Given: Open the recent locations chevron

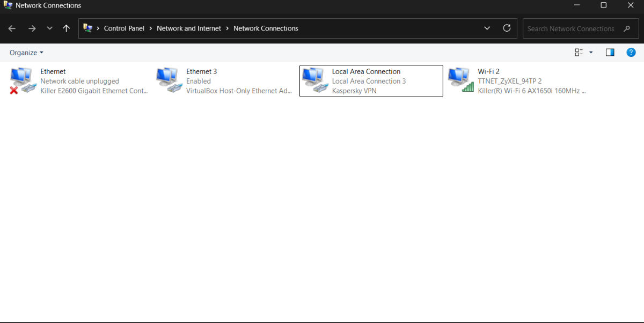Looking at the screenshot, I should (49, 28).
